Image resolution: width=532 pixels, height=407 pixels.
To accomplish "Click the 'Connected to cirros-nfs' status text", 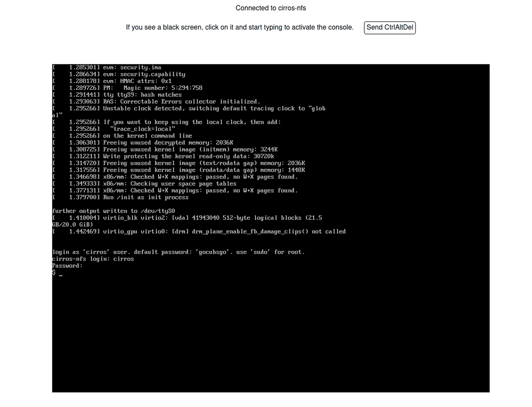I will [271, 8].
